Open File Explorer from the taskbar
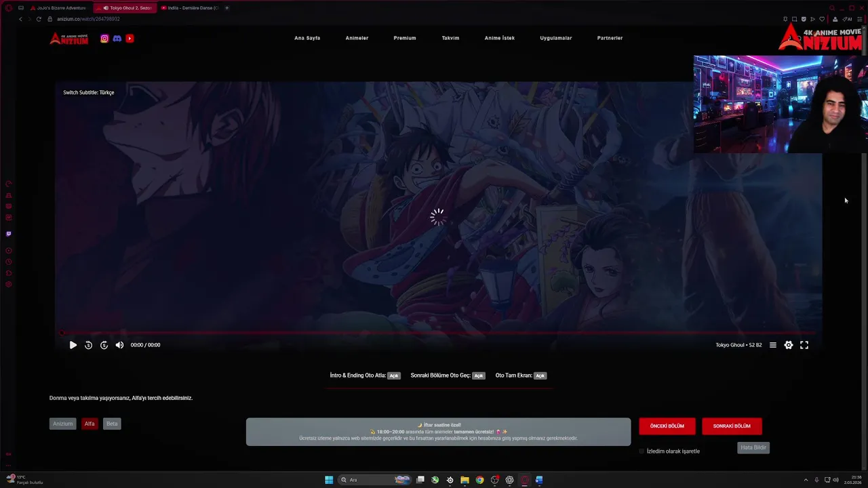868x488 pixels. [465, 480]
